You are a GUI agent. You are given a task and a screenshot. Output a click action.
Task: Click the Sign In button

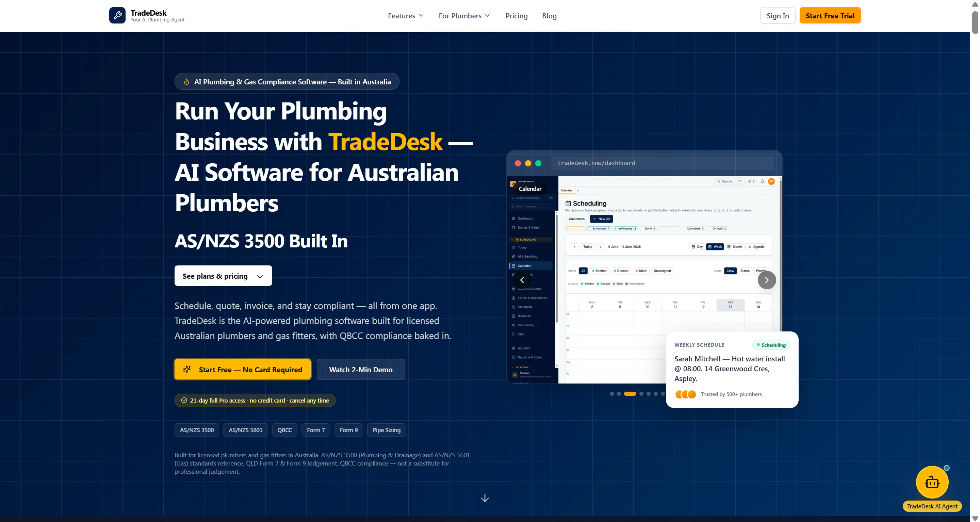(x=778, y=16)
